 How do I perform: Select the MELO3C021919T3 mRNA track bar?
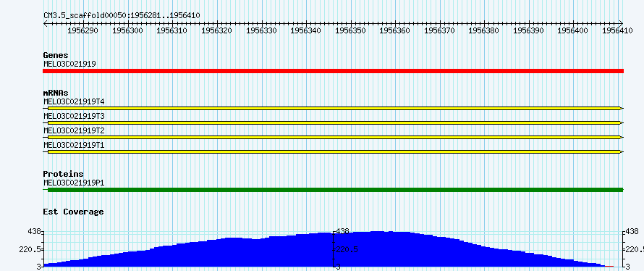pyautogui.click(x=333, y=122)
